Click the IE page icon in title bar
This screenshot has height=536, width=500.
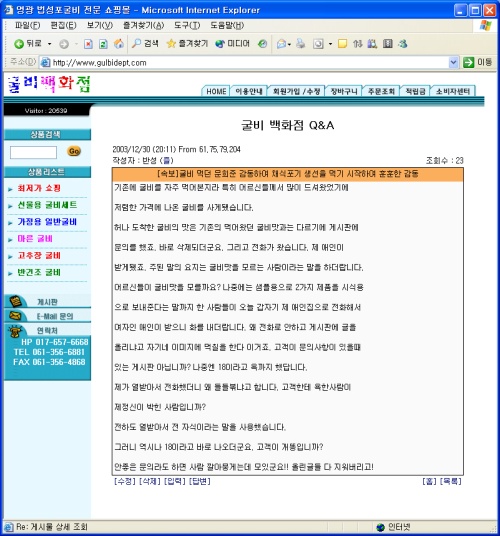[x=9, y=10]
